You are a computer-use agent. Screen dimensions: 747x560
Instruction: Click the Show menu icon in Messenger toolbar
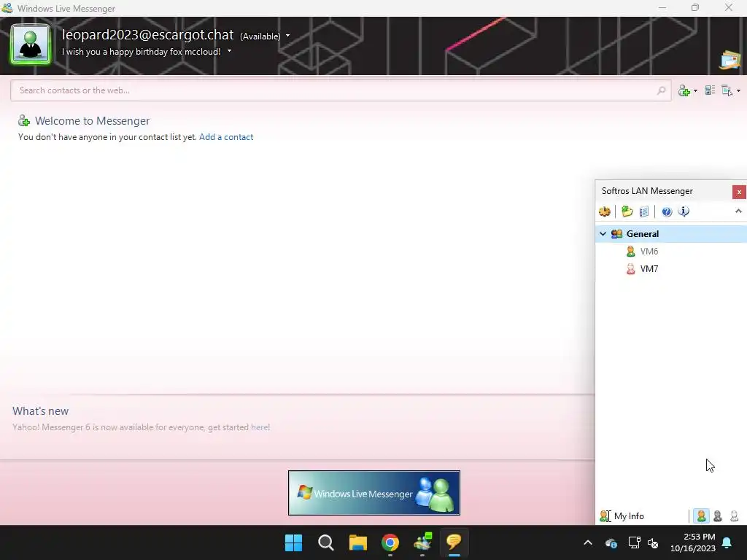tap(727, 90)
